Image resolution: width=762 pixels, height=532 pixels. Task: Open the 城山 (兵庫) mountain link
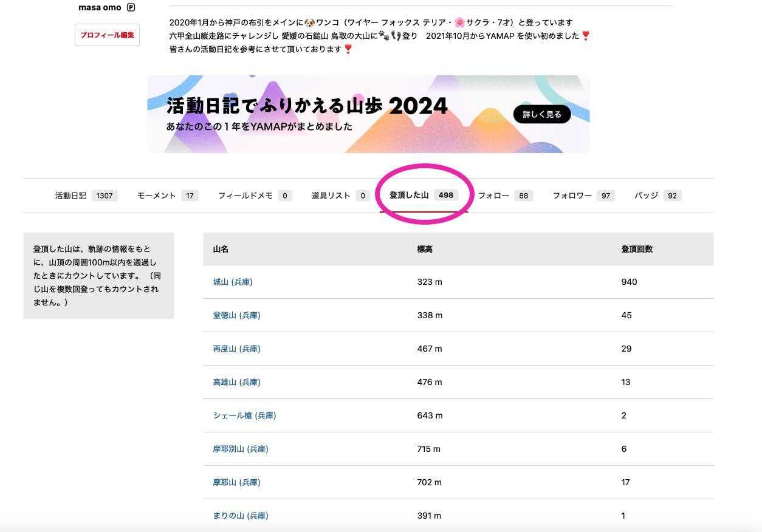pos(233,282)
